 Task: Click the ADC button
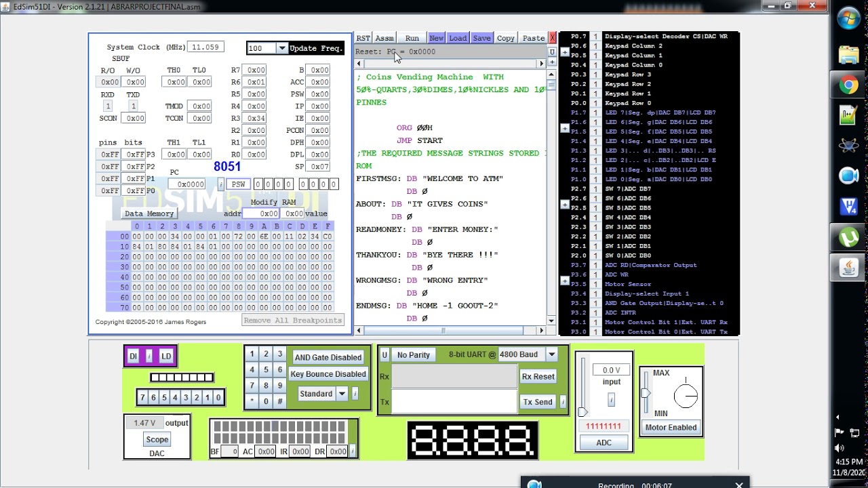click(604, 443)
